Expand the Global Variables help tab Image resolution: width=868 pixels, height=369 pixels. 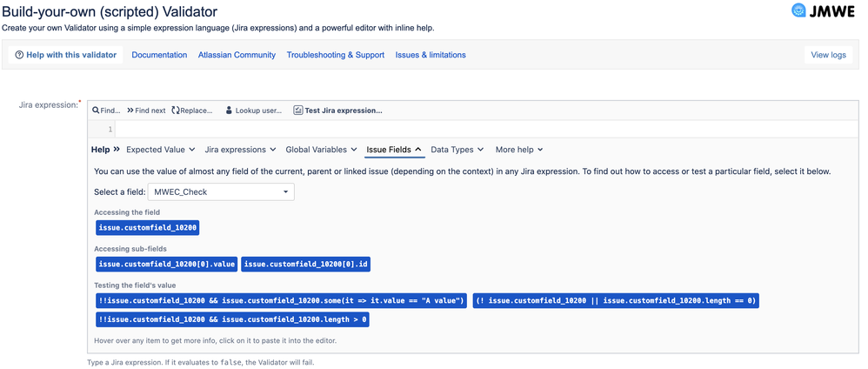click(x=321, y=150)
